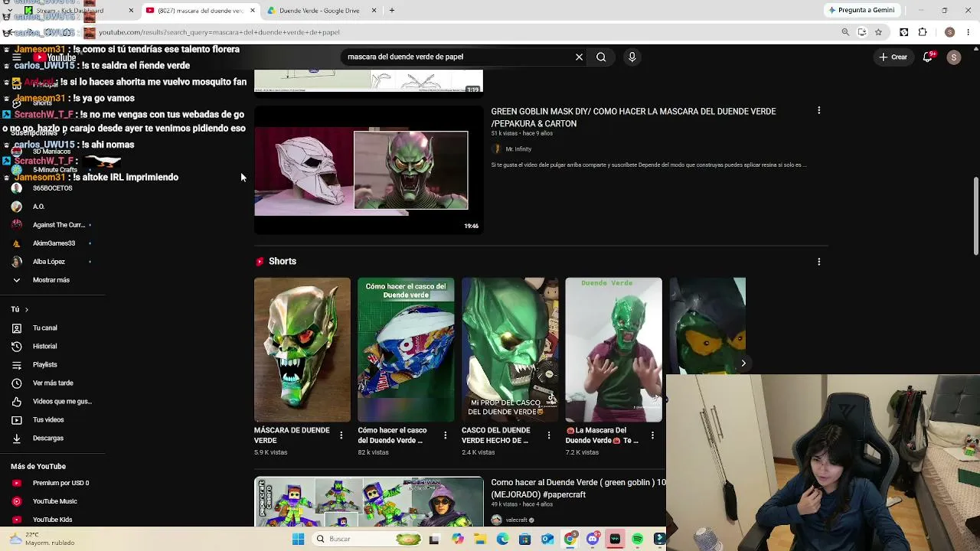Open the YouTube account avatar menu

(953, 57)
